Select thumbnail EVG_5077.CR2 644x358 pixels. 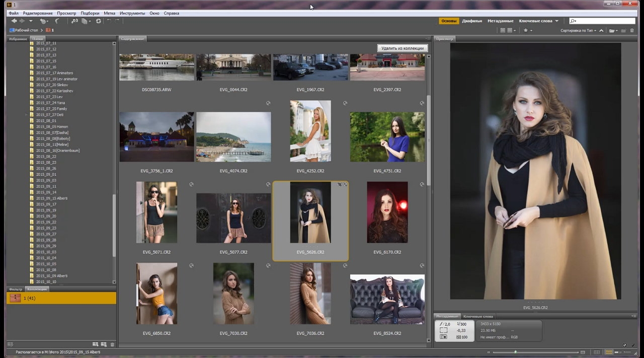coord(233,218)
